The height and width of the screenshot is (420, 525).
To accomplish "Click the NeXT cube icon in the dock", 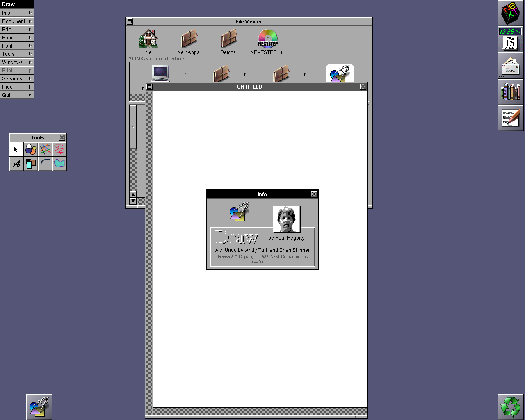I will click(x=510, y=13).
